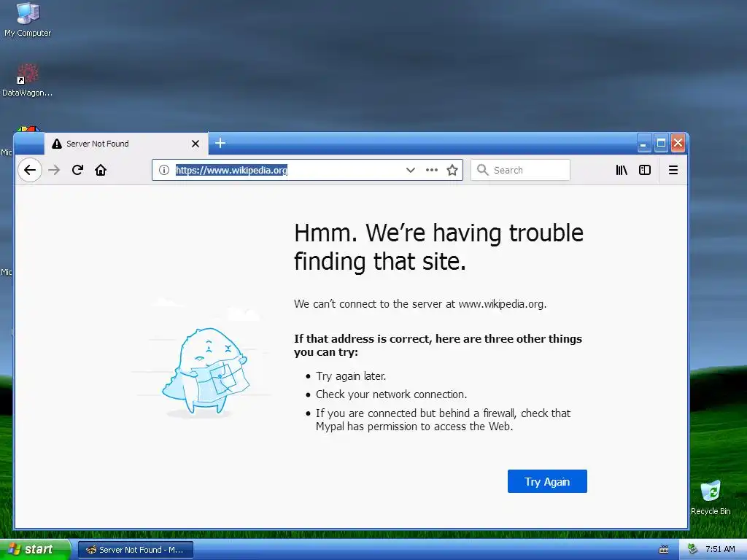Open the hamburger application menu
Image resolution: width=747 pixels, height=560 pixels.
(x=673, y=170)
